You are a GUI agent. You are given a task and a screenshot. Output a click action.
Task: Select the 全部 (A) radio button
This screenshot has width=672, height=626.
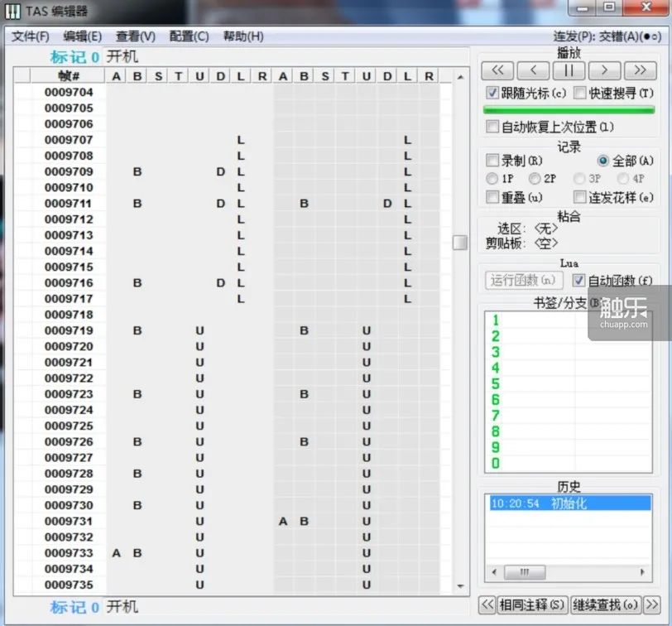point(602,161)
